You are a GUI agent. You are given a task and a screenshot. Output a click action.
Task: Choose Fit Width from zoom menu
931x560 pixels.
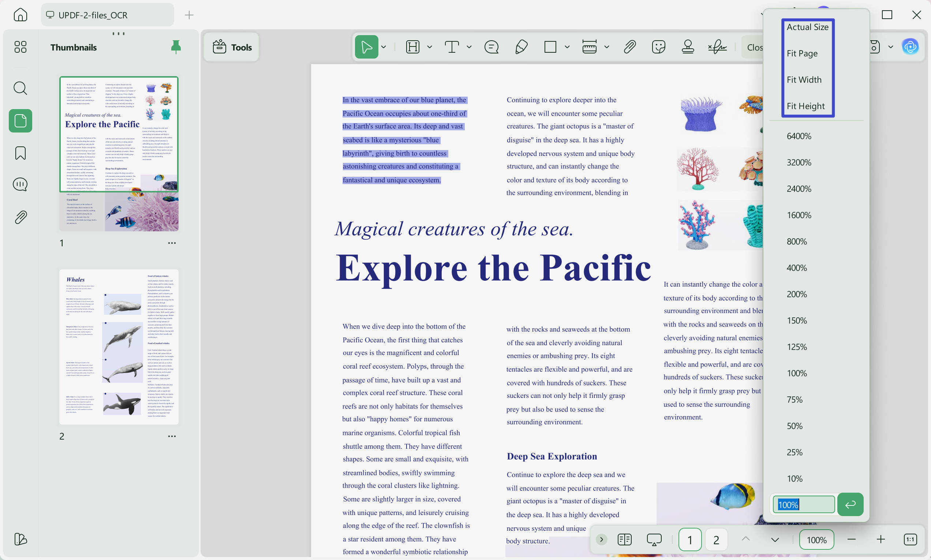pos(804,80)
